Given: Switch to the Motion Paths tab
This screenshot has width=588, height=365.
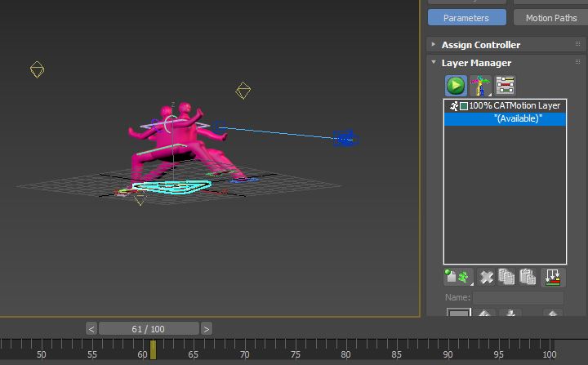Looking at the screenshot, I should 550,17.
